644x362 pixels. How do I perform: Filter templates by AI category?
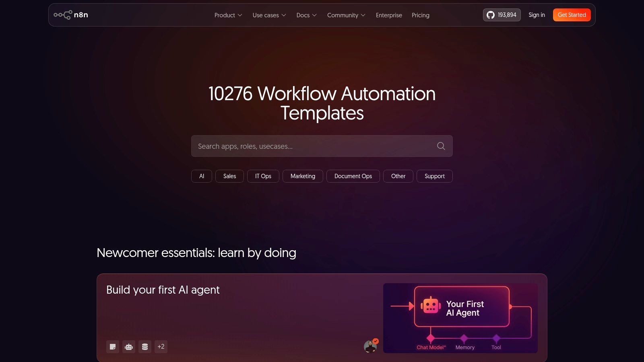tap(202, 176)
